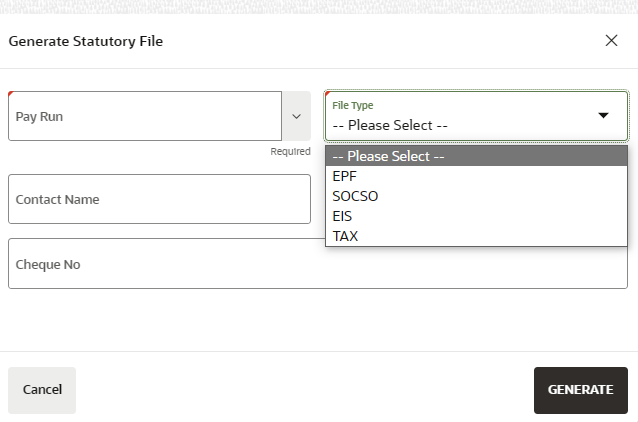Click the GENERATE button
The height and width of the screenshot is (422, 638).
[x=580, y=390]
